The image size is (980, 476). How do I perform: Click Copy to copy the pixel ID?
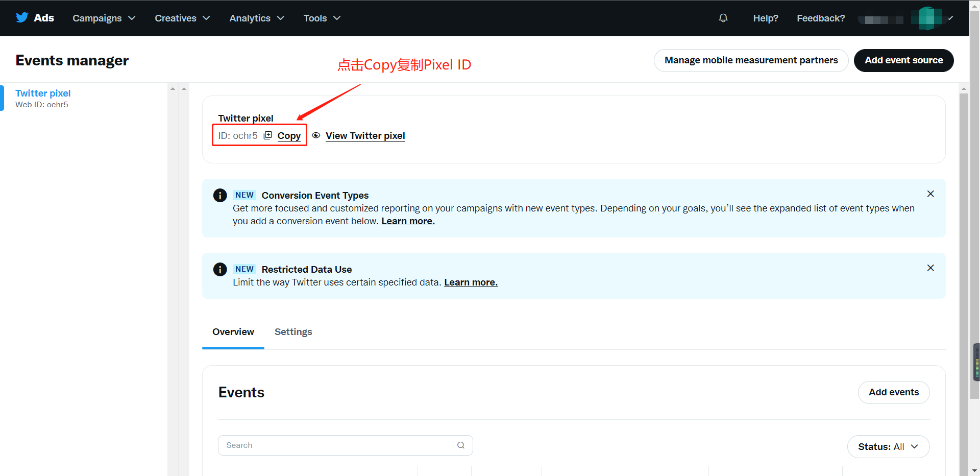tap(289, 135)
